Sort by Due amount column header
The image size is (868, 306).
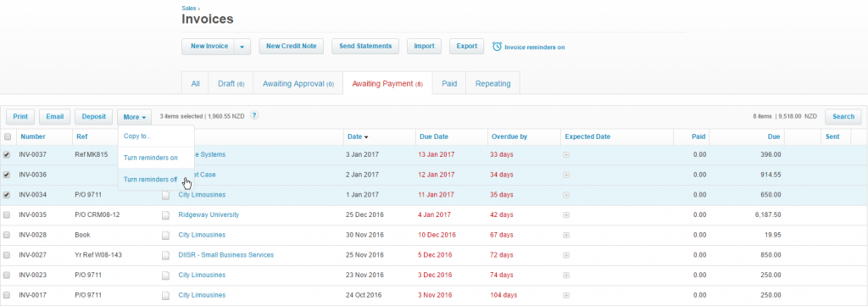(774, 136)
